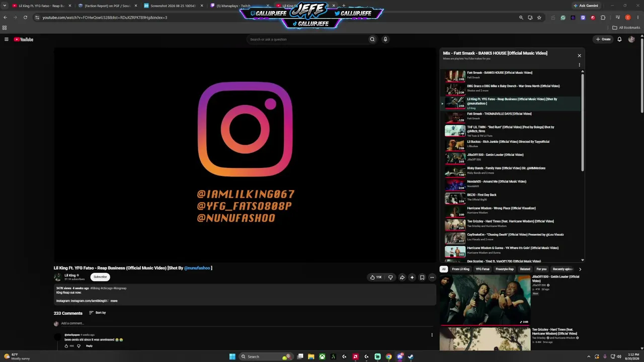Like the video with thumbs up
This screenshot has height=362, width=644.
click(375, 277)
